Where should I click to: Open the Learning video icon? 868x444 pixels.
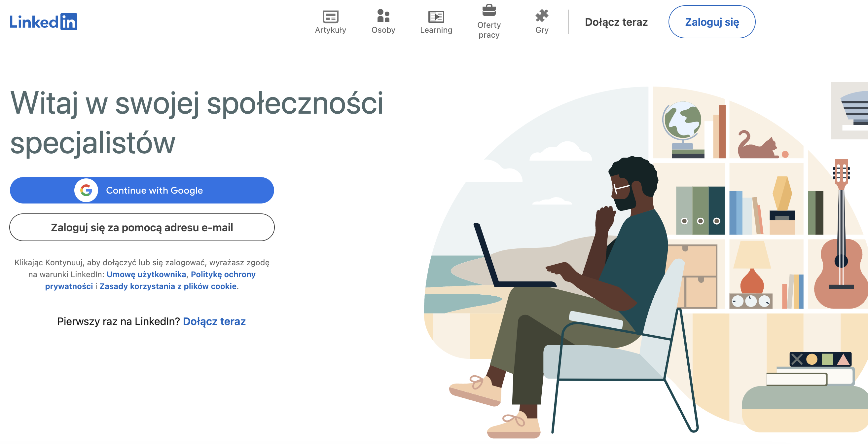click(x=436, y=16)
